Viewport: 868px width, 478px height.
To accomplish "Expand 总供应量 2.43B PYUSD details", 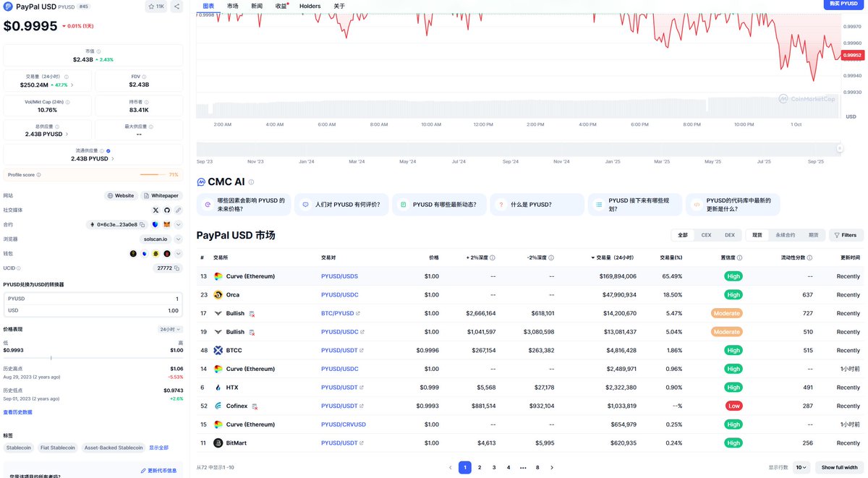I will [x=67, y=134].
